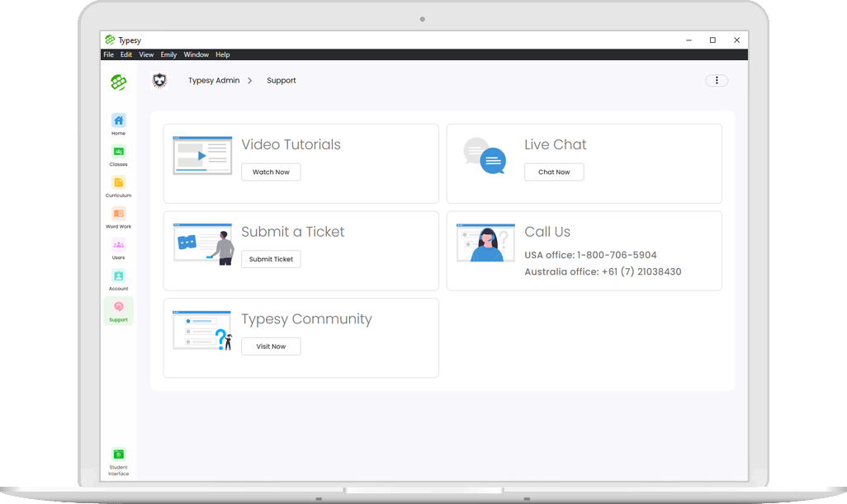Click the Call Us agent illustration

tap(485, 243)
